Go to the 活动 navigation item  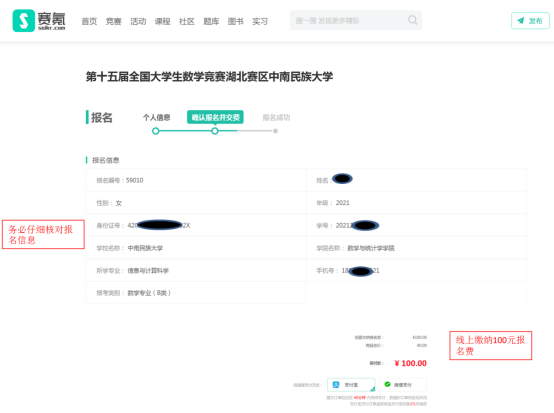tap(138, 21)
